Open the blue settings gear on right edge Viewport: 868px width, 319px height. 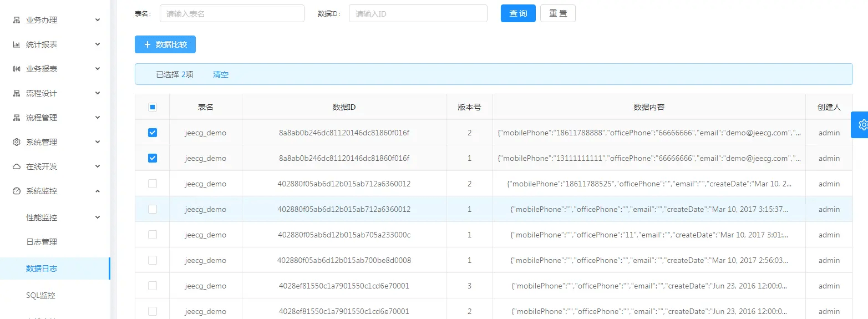862,125
